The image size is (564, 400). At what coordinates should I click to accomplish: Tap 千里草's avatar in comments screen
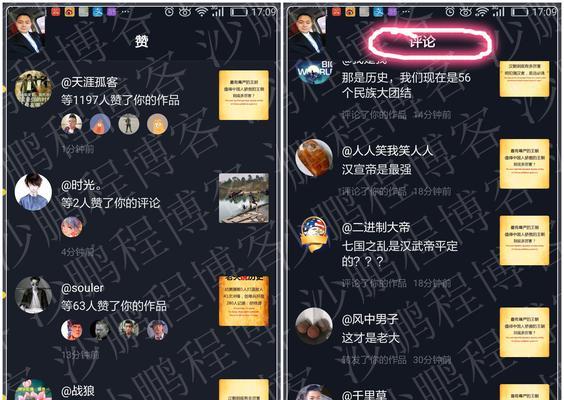pos(314,392)
